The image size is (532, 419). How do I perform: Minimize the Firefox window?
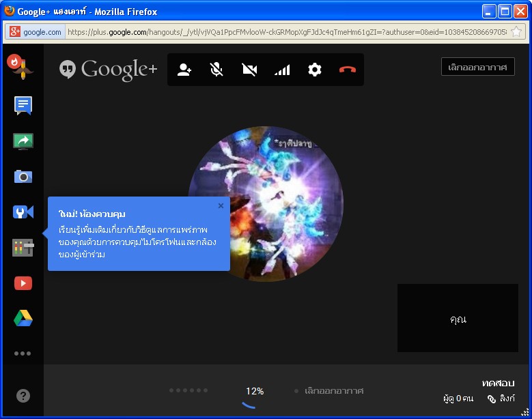point(489,12)
